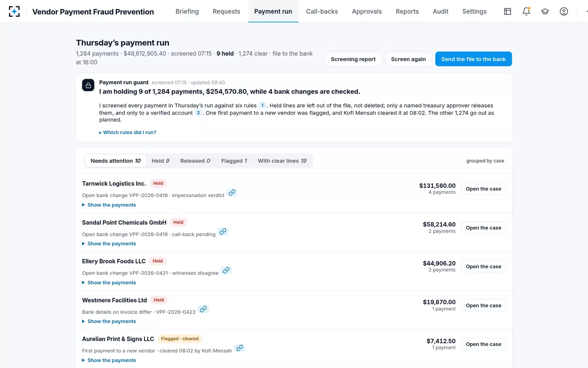
Task: Open link icon for Westmere Facilities case
Action: (x=203, y=309)
